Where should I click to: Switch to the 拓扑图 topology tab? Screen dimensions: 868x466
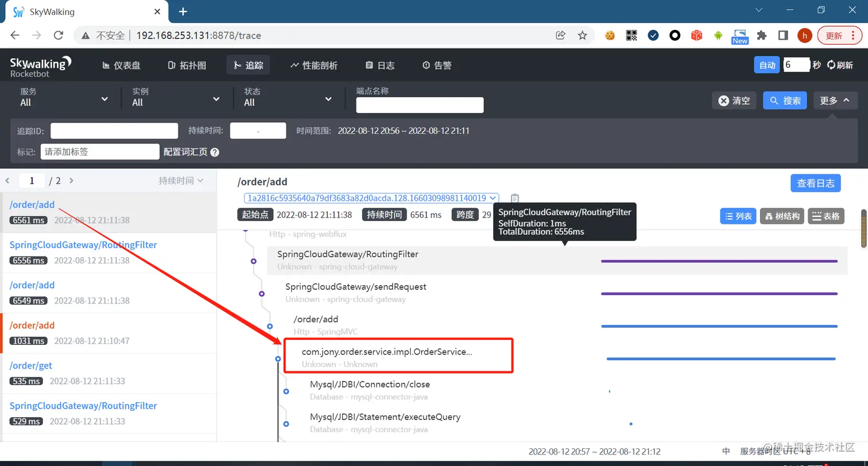[x=187, y=65]
